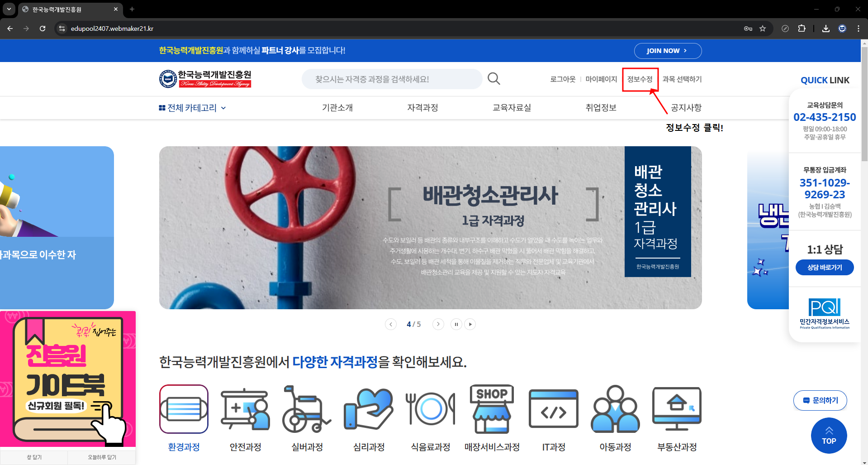This screenshot has width=868, height=465.
Task: Open the password key icon in address bar
Action: coord(748,29)
